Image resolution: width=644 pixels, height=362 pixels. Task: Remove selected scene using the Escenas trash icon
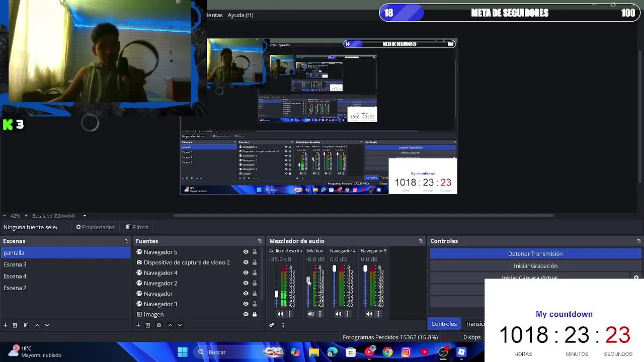pos(15,325)
